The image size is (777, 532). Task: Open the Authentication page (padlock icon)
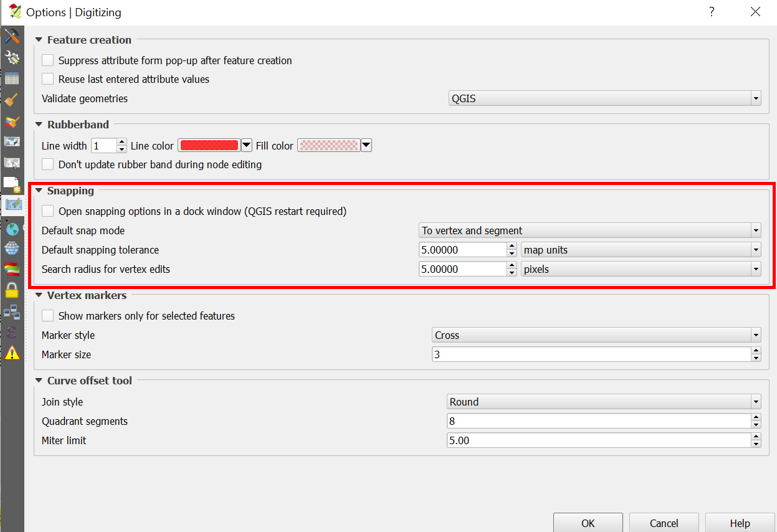12,290
